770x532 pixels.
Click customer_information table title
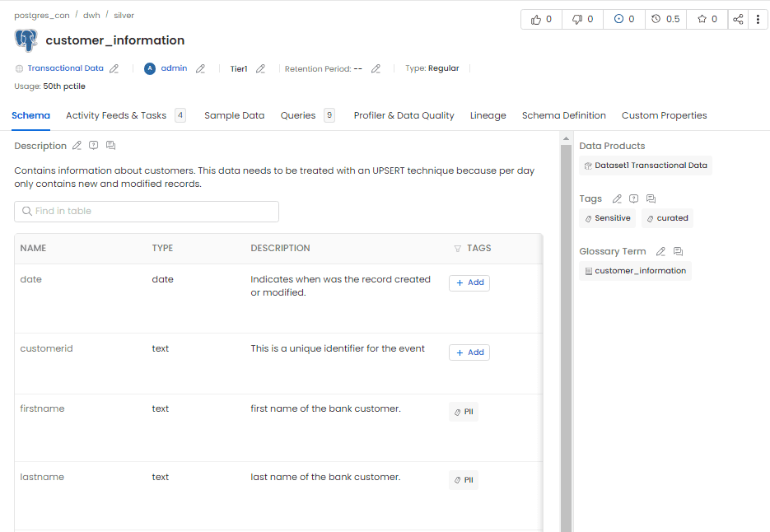[115, 40]
